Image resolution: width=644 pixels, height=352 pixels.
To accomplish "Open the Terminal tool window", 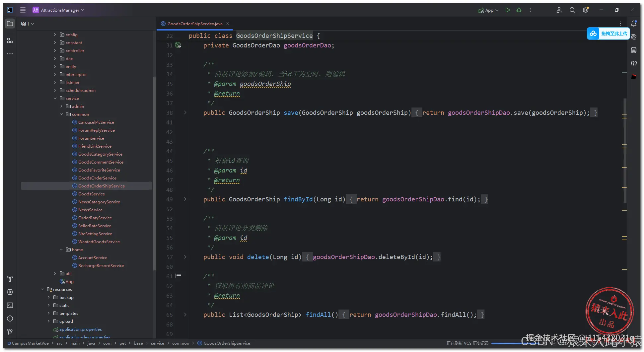I will [10, 305].
